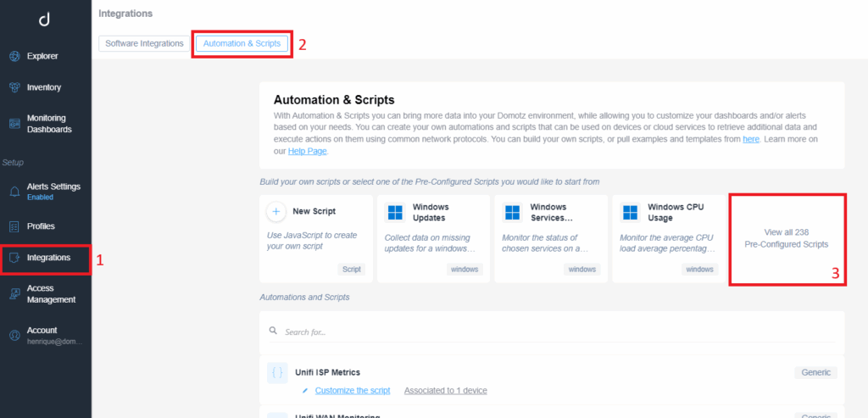Switch to Automation & Scripts tab
The image size is (868, 418).
coord(242,43)
